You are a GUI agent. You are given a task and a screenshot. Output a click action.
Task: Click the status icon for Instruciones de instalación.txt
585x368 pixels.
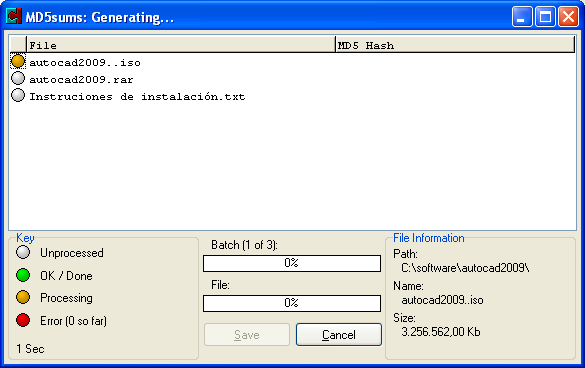click(x=18, y=96)
